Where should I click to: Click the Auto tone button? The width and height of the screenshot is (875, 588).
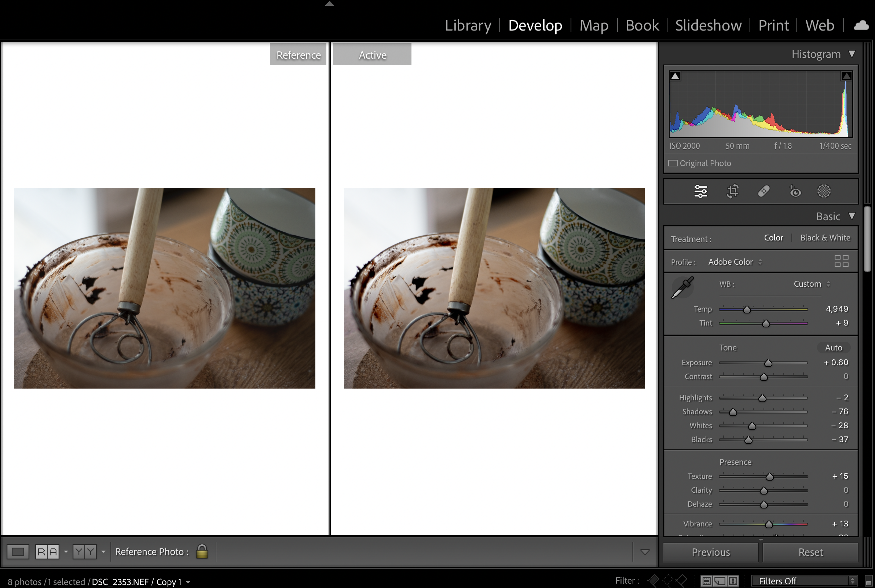833,348
